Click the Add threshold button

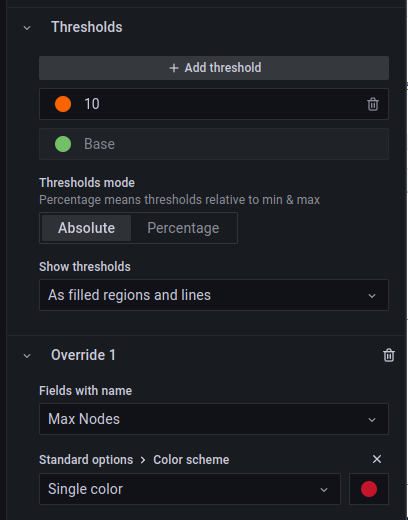click(x=214, y=68)
